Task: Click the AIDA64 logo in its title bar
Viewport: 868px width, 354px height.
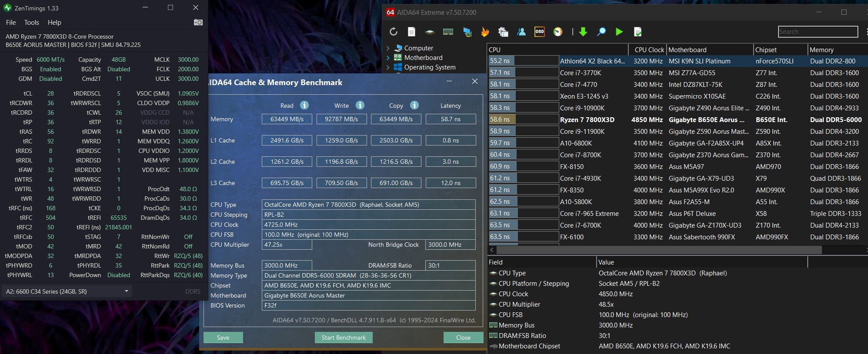Action: tap(391, 12)
